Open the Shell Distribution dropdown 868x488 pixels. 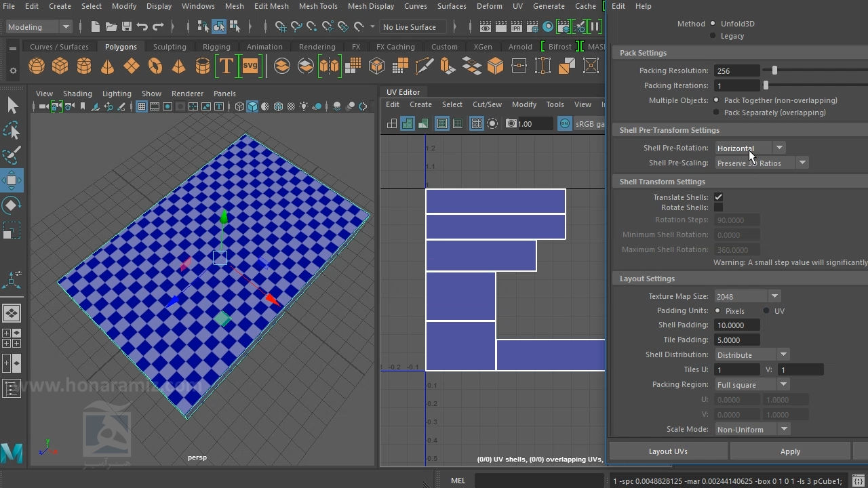[752, 354]
